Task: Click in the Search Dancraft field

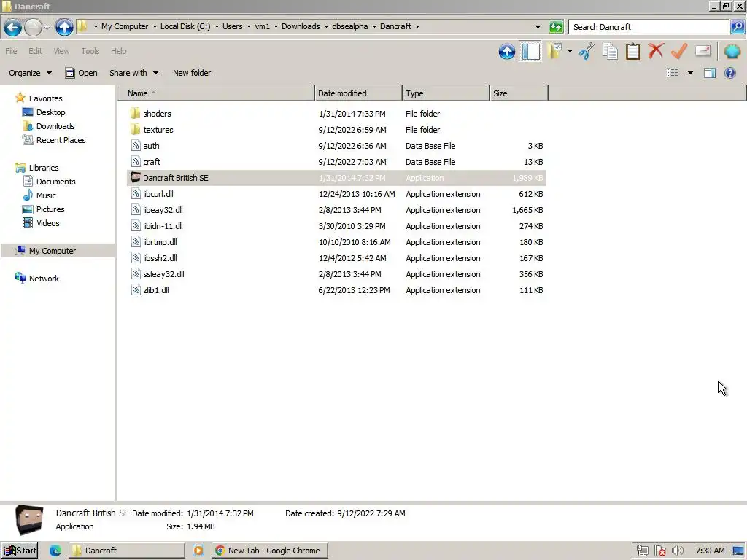Action: pyautogui.click(x=649, y=27)
